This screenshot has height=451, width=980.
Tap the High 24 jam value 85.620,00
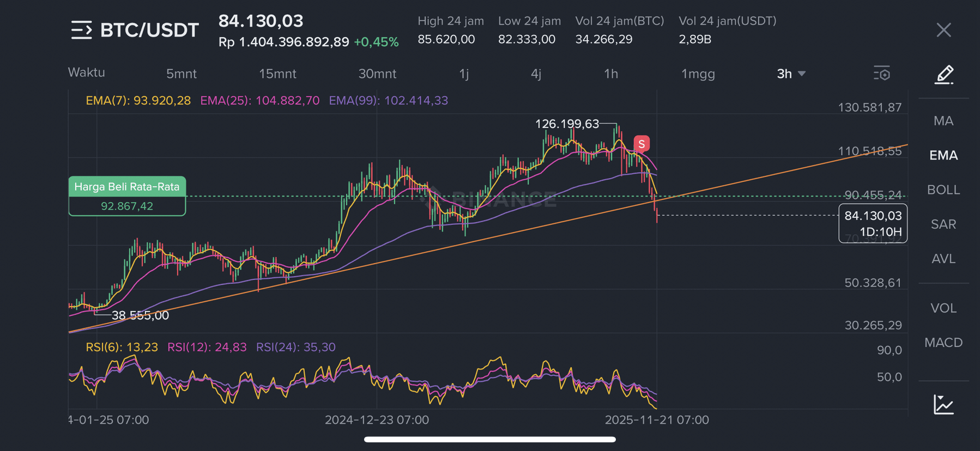tap(446, 40)
